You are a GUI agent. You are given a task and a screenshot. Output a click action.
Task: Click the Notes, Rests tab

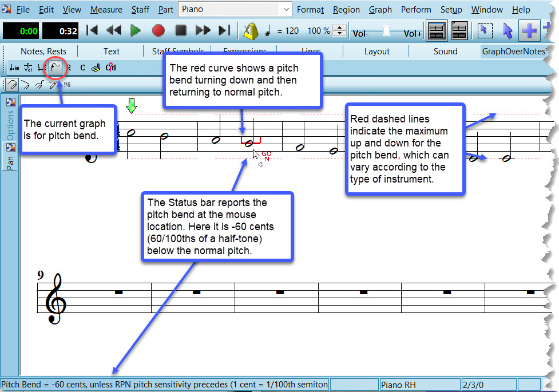(x=43, y=52)
